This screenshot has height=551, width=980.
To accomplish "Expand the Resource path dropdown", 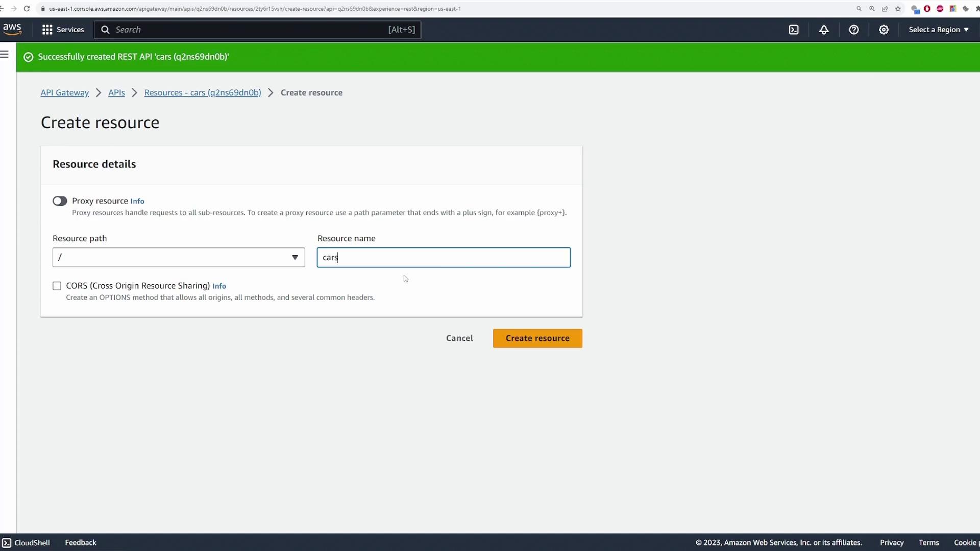I will click(179, 258).
